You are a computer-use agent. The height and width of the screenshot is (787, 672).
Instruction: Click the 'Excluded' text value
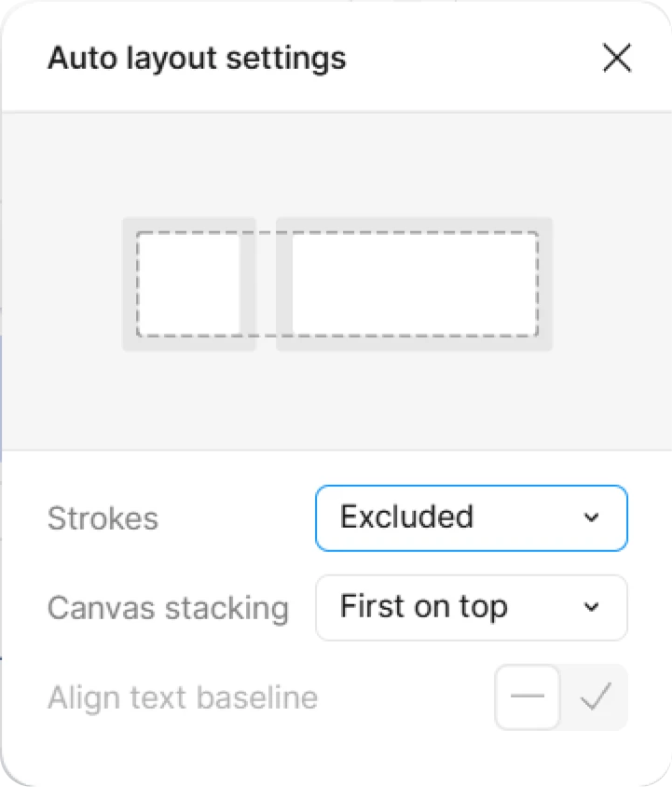pyautogui.click(x=406, y=517)
